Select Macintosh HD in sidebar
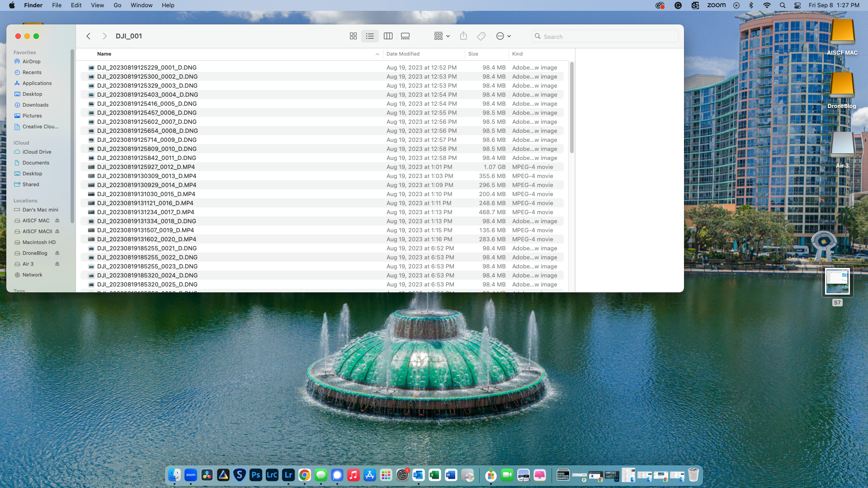The width and height of the screenshot is (868, 488). click(x=39, y=242)
